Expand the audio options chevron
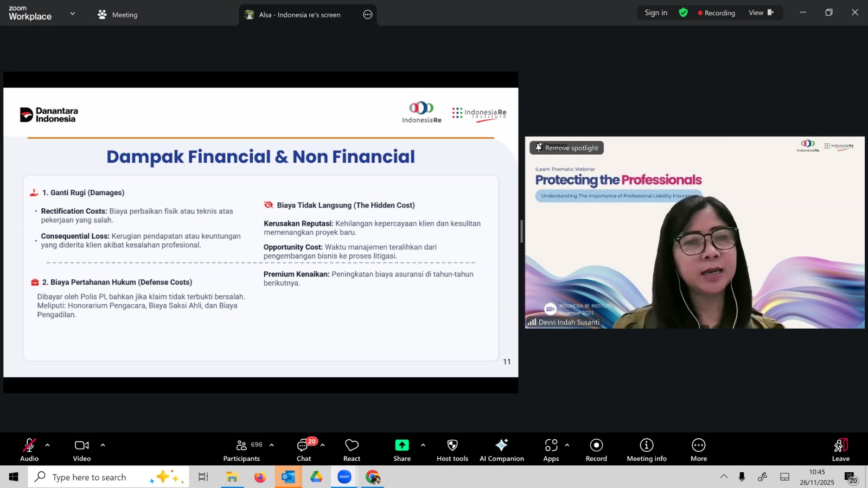This screenshot has height=488, width=868. point(48,445)
